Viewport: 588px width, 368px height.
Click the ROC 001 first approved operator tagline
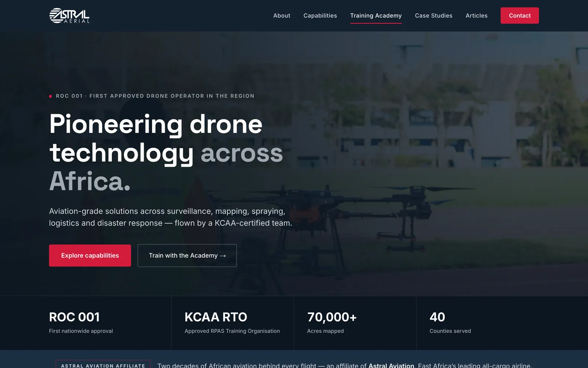152,96
